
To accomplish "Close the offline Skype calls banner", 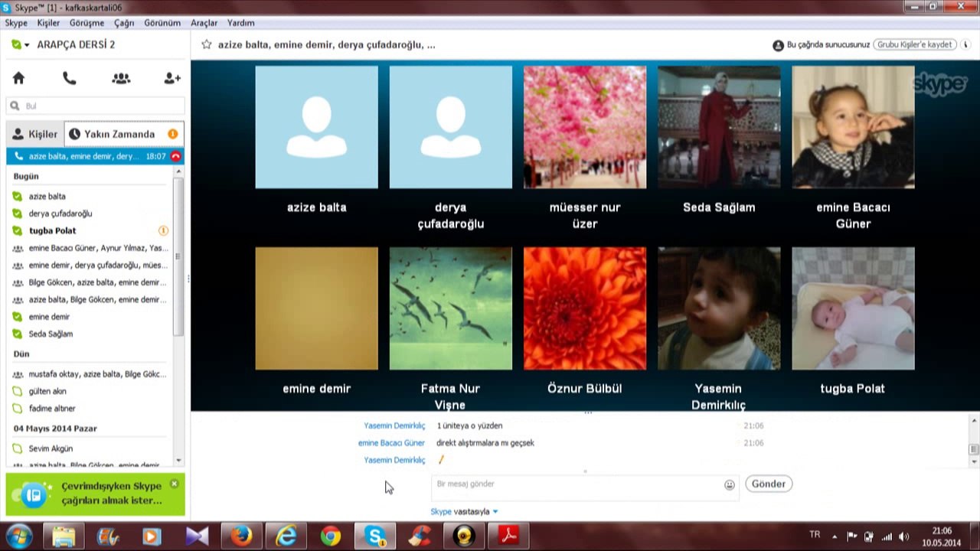I will click(175, 484).
